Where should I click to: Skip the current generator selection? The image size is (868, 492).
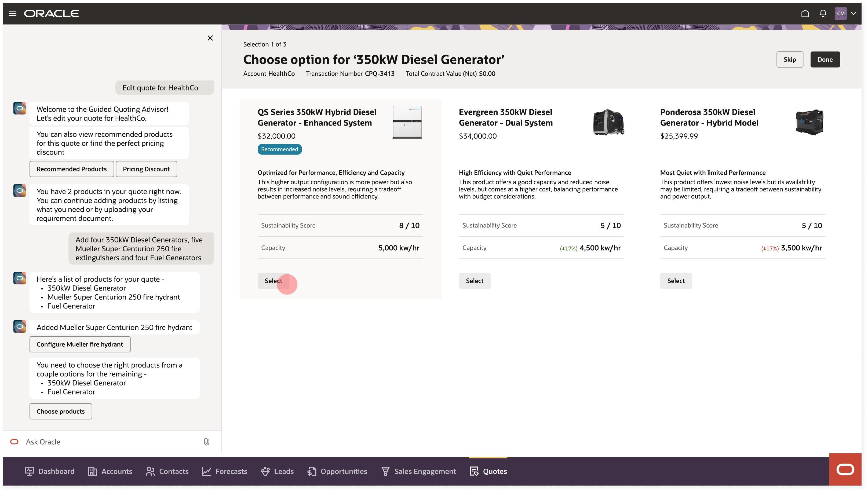tap(790, 59)
